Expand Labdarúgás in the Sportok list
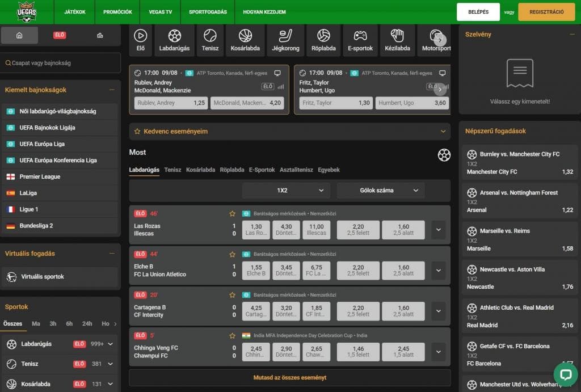 111,344
